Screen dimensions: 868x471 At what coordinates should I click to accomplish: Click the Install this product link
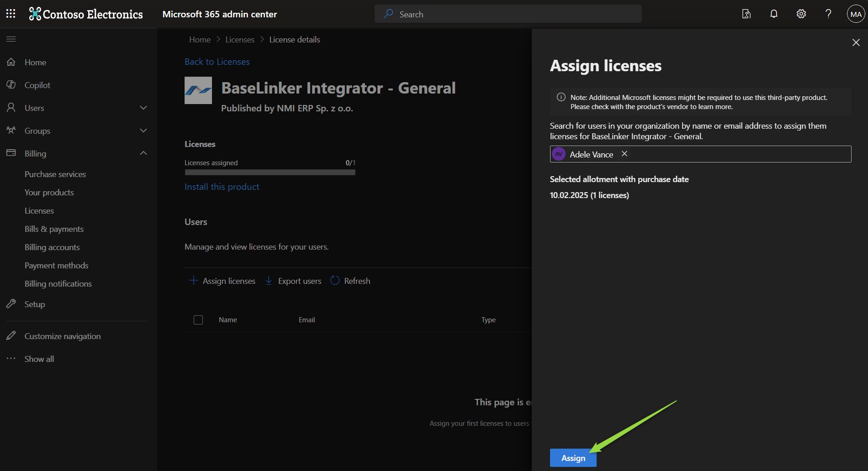pyautogui.click(x=222, y=187)
